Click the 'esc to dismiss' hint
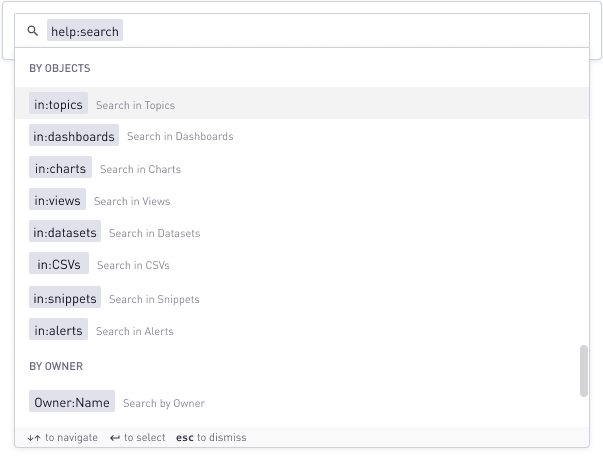 click(x=211, y=438)
